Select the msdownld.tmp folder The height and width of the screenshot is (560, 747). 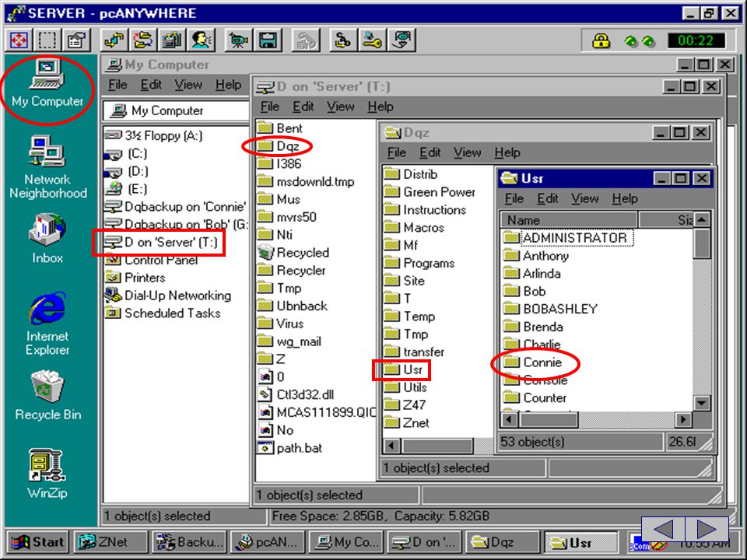click(307, 181)
